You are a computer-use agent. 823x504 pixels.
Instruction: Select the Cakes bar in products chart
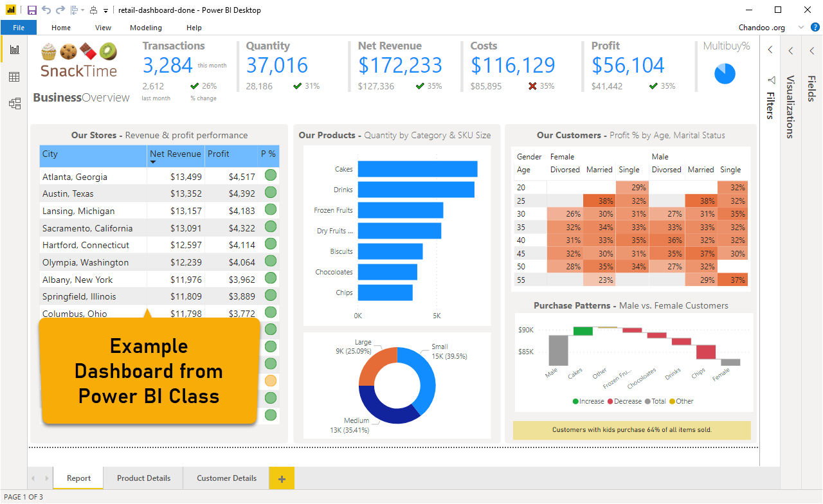pos(417,169)
